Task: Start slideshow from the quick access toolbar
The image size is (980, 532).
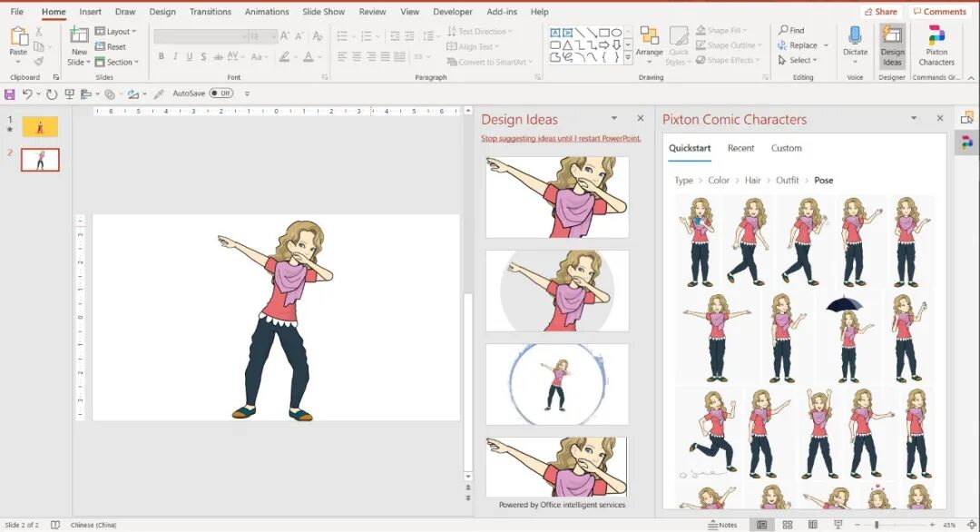Action: click(x=69, y=94)
